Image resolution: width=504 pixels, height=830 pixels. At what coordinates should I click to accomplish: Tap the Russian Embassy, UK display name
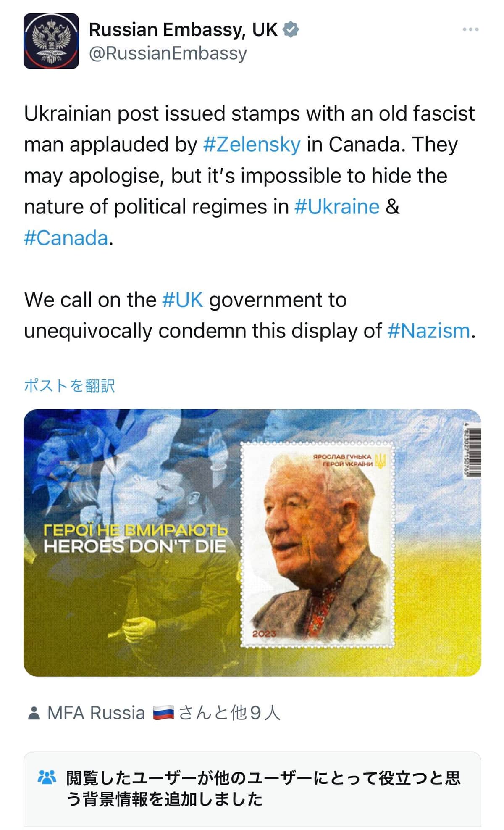click(183, 30)
